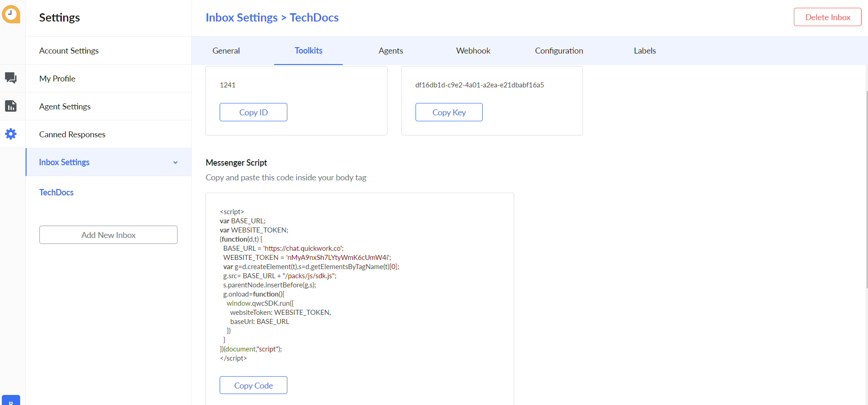Collapse the Inbox Settings chevron

[x=175, y=162]
